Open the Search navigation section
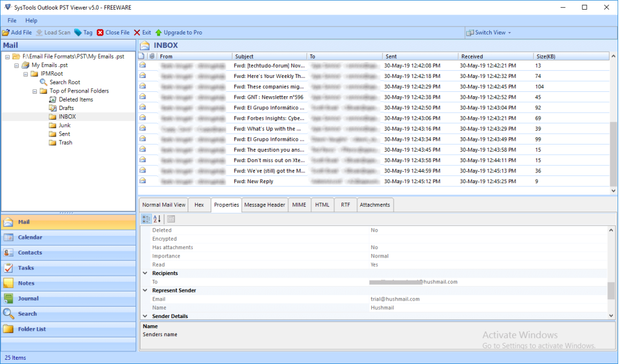Image resolution: width=620 pixels, height=364 pixels. tap(68, 314)
